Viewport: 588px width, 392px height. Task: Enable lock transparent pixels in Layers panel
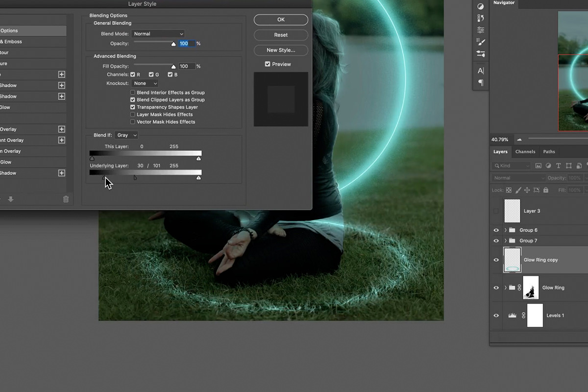click(x=508, y=190)
